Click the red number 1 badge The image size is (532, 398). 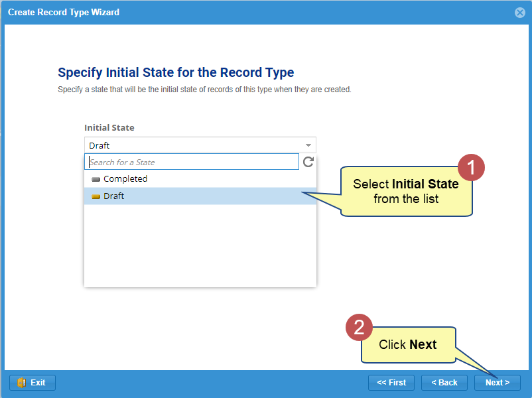472,168
